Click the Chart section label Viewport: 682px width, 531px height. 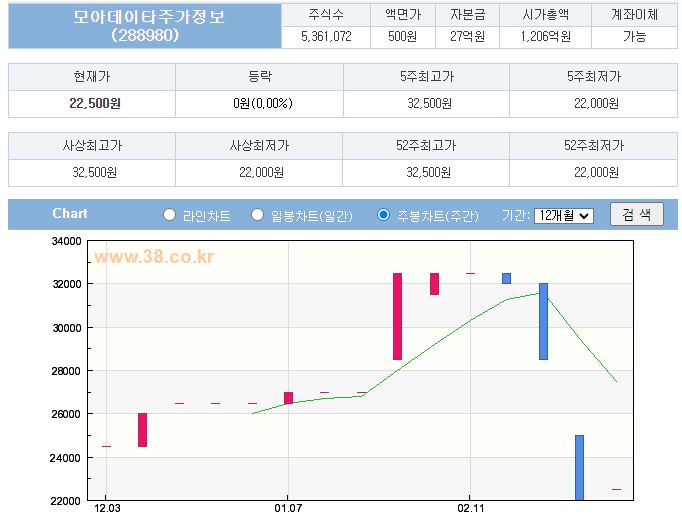point(70,214)
